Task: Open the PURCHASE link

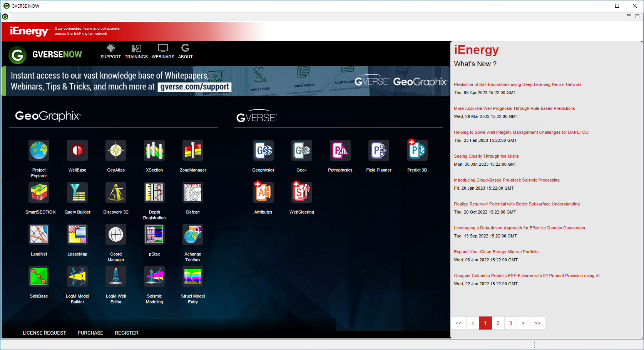Action: 90,333
